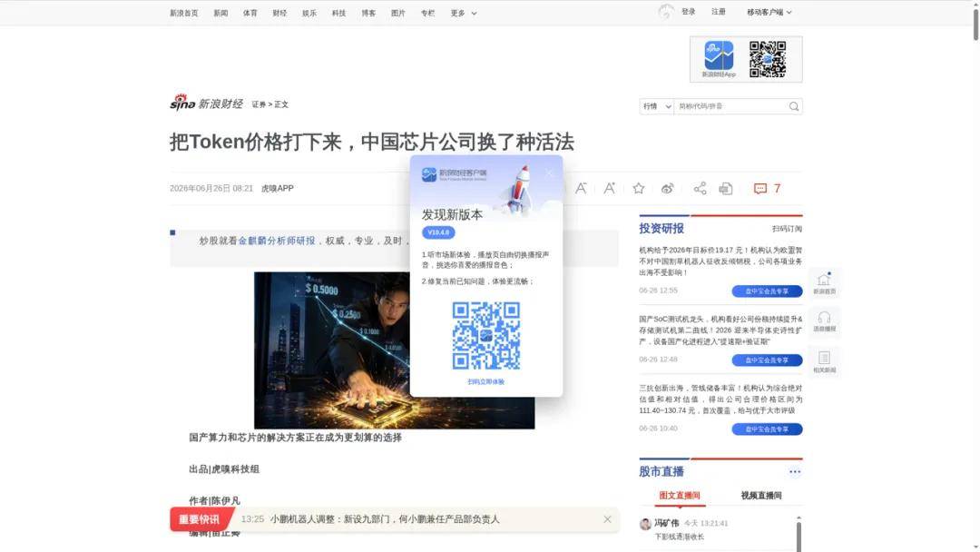Image resolution: width=980 pixels, height=552 pixels.
Task: Click the Sina 新浪财经 logo
Action: click(206, 103)
